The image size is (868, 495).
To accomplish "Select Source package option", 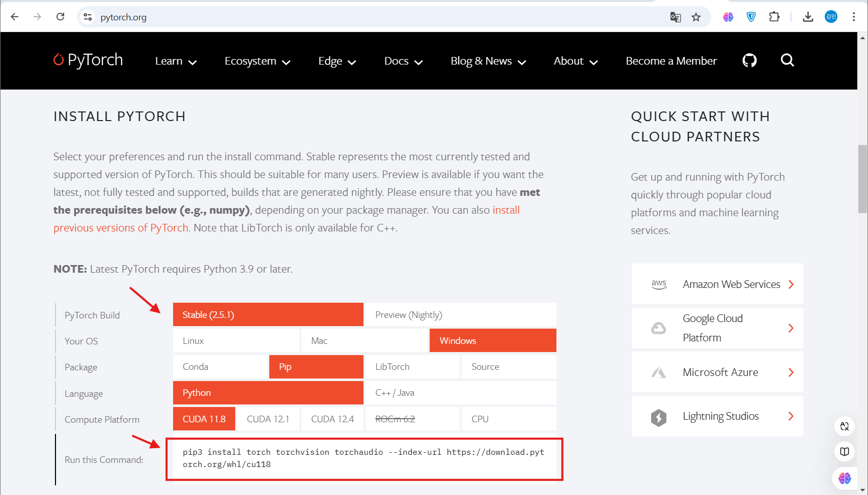I will point(509,367).
